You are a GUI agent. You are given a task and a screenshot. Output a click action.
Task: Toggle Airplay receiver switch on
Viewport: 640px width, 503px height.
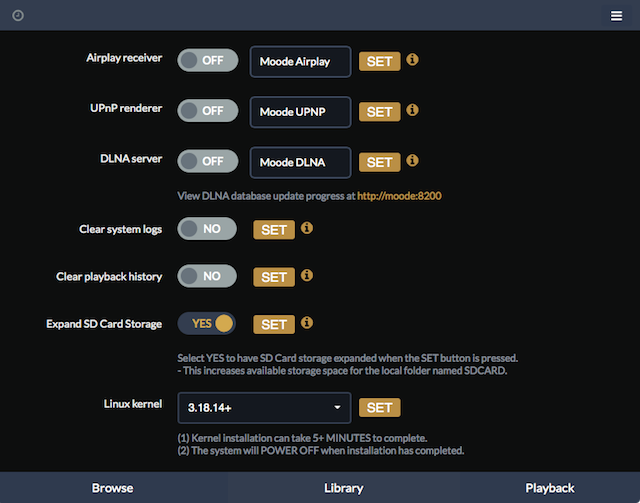(x=208, y=60)
